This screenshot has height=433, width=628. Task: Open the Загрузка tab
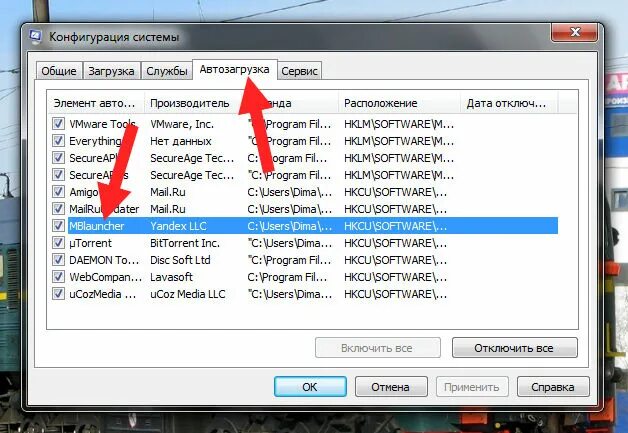111,71
